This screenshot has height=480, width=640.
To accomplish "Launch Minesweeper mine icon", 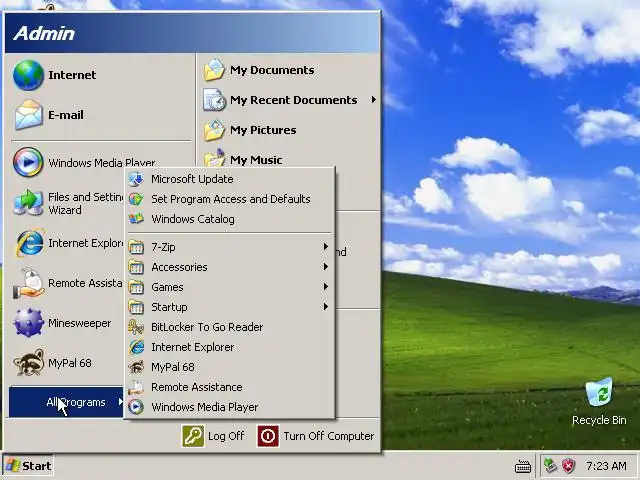I will (x=28, y=323).
